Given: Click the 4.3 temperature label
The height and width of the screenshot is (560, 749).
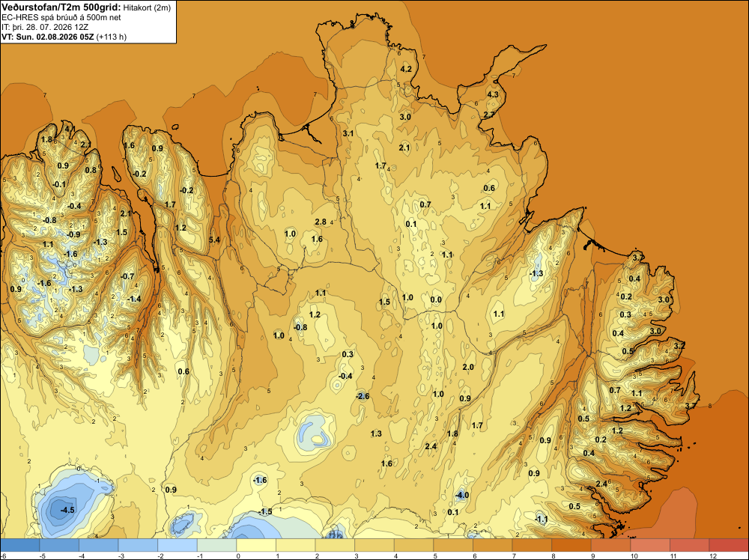Looking at the screenshot, I should coord(493,94).
